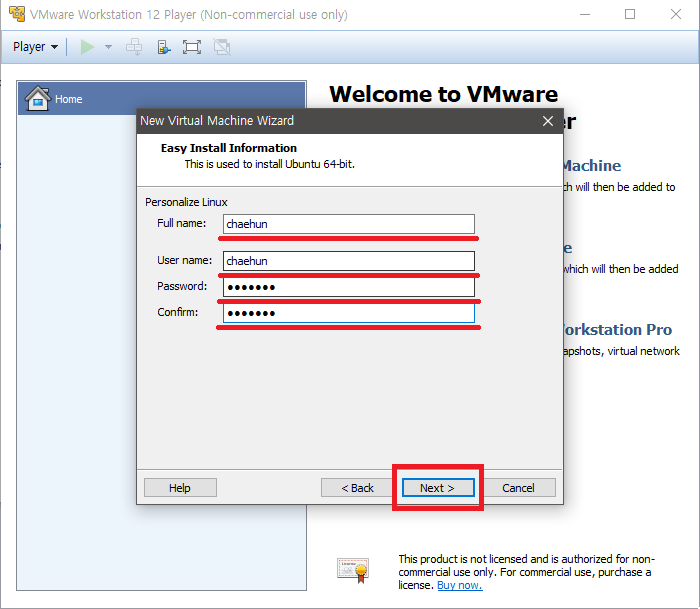Click the Home house icon
The width and height of the screenshot is (700, 609).
pos(38,98)
